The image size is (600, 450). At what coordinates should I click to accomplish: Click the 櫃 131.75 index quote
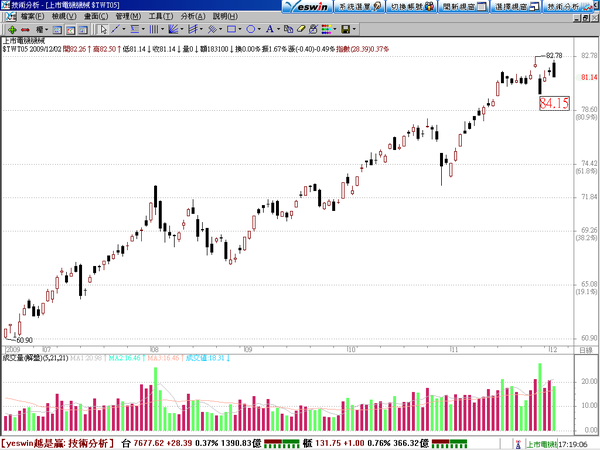[366, 443]
